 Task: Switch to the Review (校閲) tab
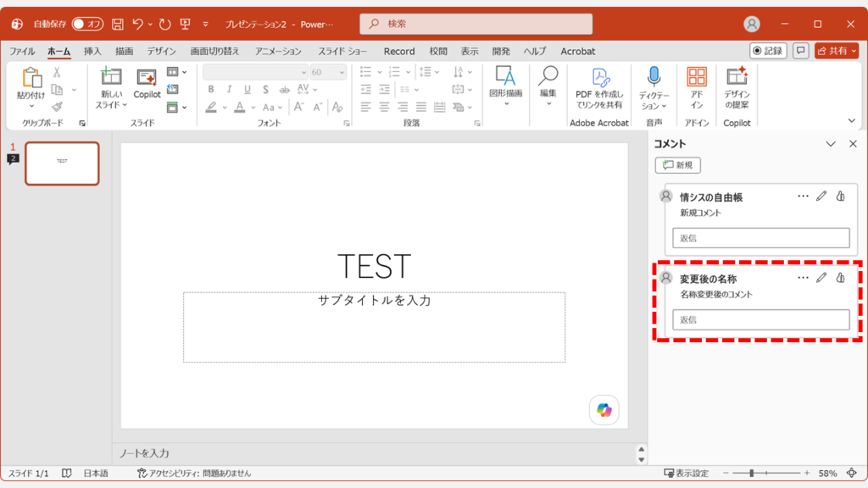[438, 51]
